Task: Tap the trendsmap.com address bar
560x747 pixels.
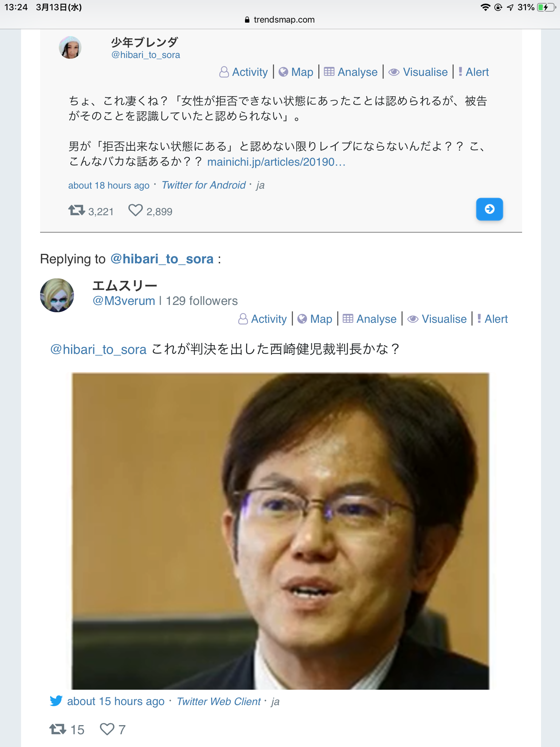Action: [x=280, y=20]
